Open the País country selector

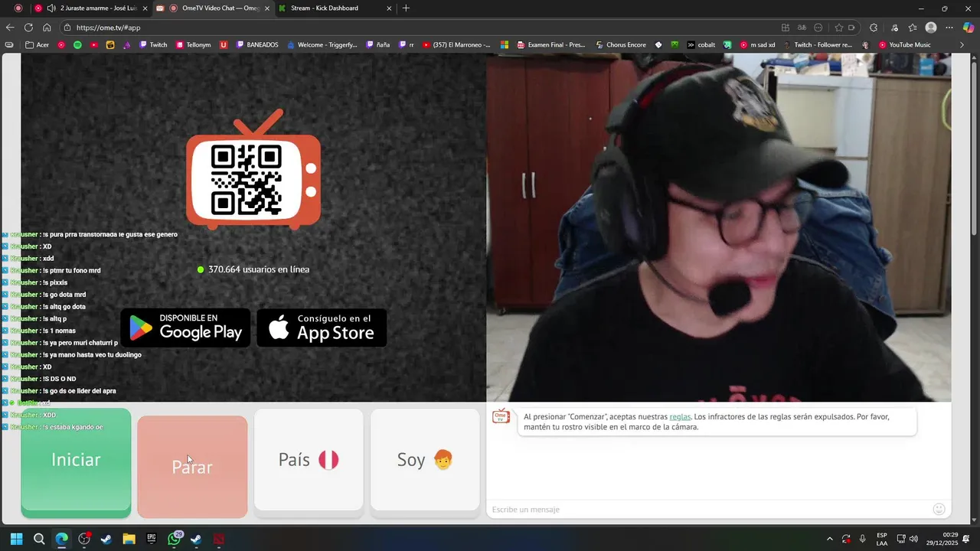[309, 459]
